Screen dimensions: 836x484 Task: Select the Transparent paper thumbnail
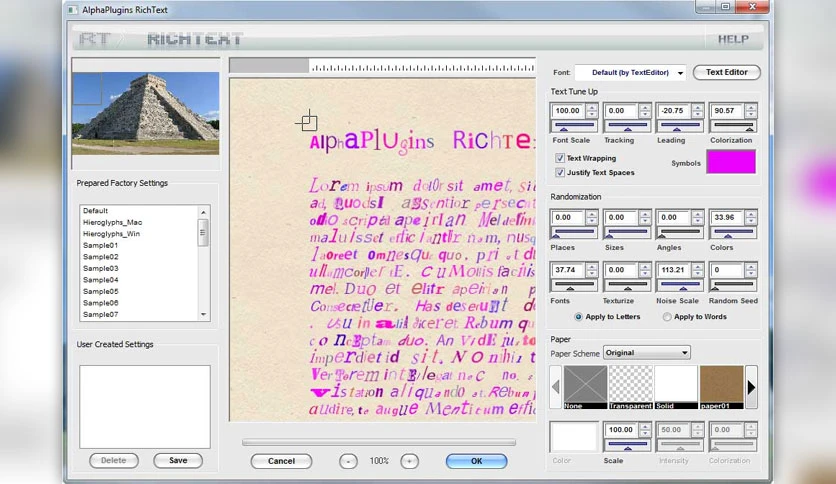point(631,387)
